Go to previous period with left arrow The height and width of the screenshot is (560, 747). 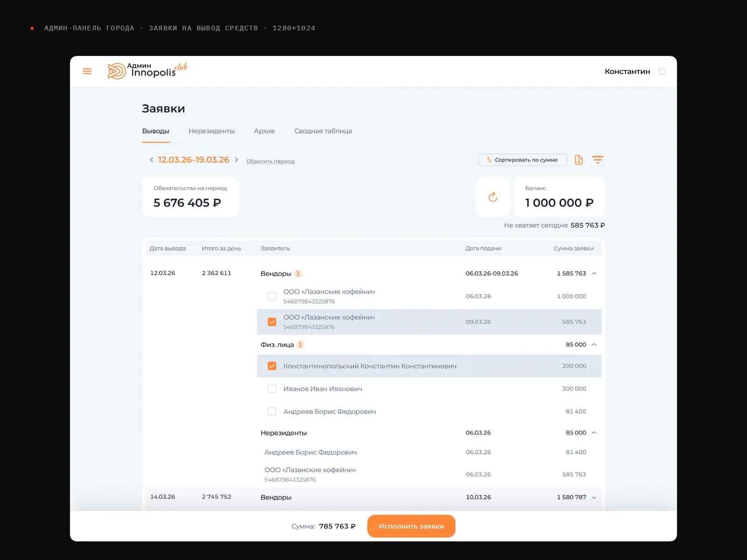click(x=151, y=160)
